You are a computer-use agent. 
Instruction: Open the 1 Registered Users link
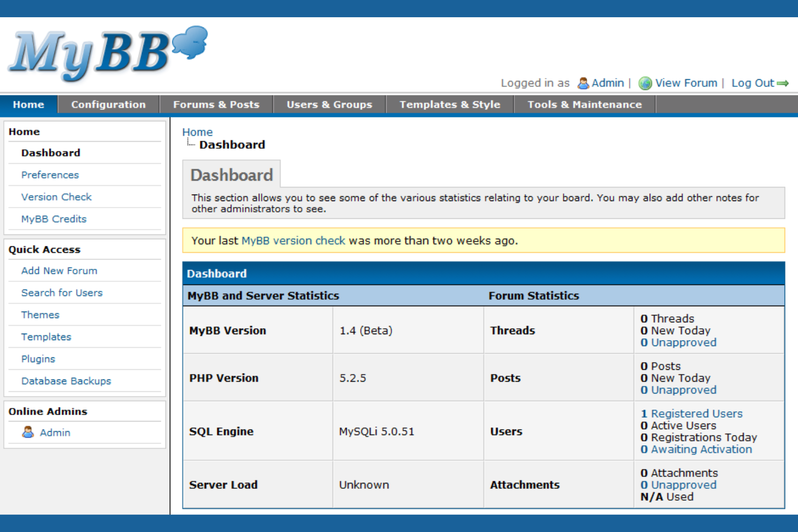click(692, 414)
